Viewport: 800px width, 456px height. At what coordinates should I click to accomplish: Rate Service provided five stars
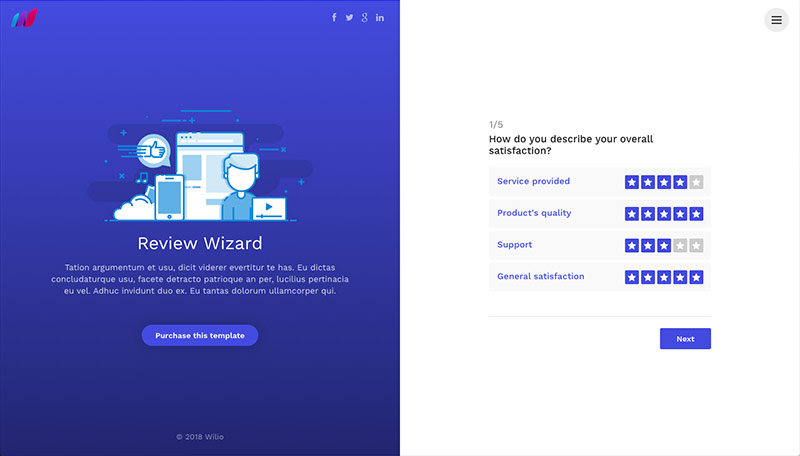pos(696,182)
